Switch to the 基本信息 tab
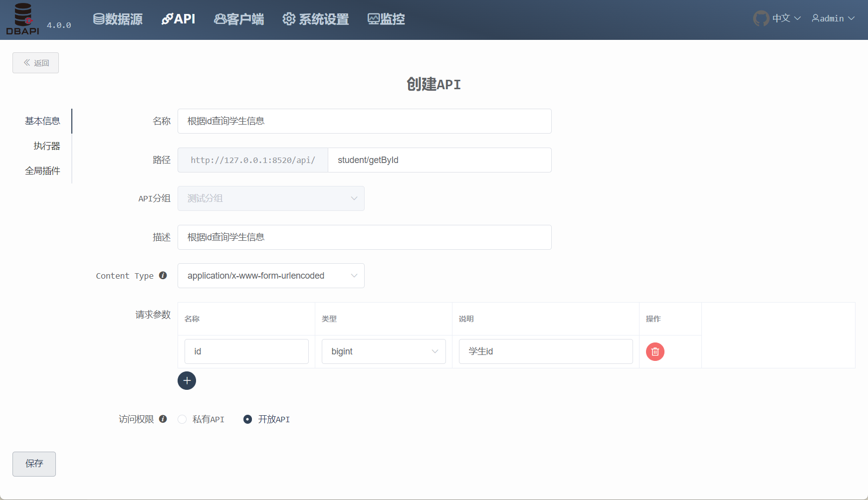868x500 pixels. (42, 121)
